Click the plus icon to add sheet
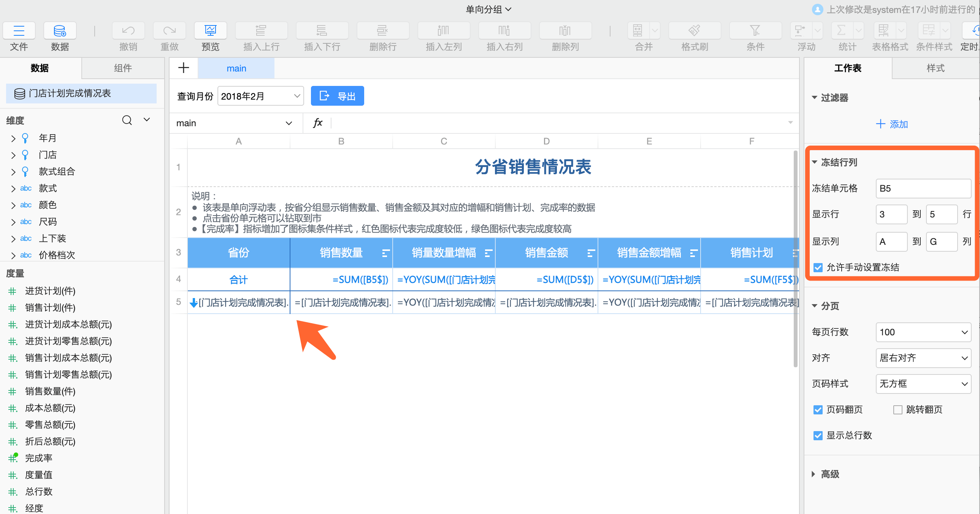This screenshot has height=514, width=980. (x=183, y=68)
